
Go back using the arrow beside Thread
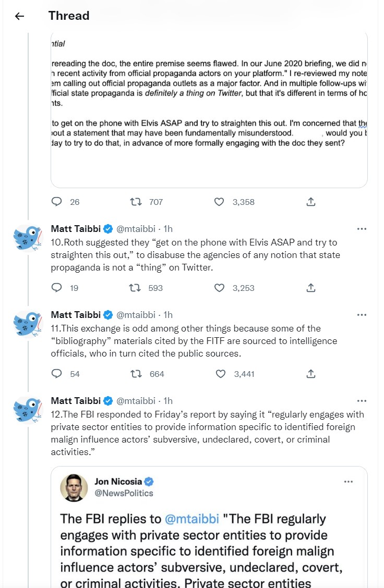[19, 16]
